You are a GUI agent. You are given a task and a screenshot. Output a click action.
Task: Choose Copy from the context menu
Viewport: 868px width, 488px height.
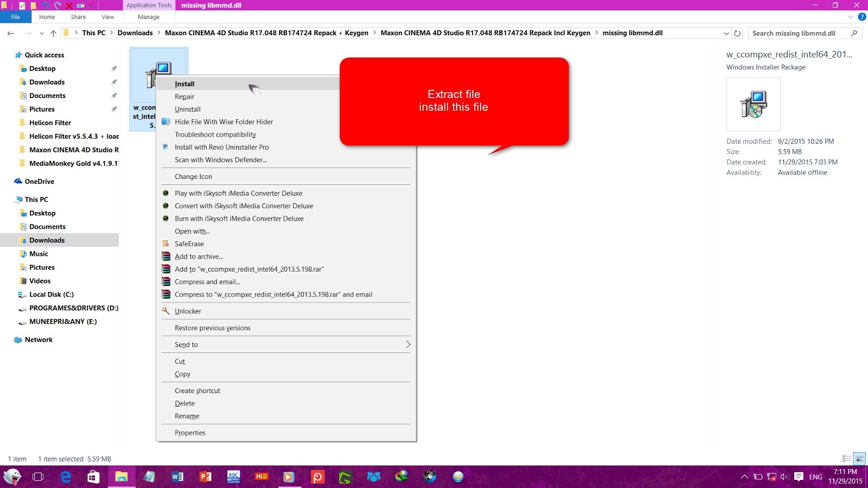pyautogui.click(x=286, y=374)
